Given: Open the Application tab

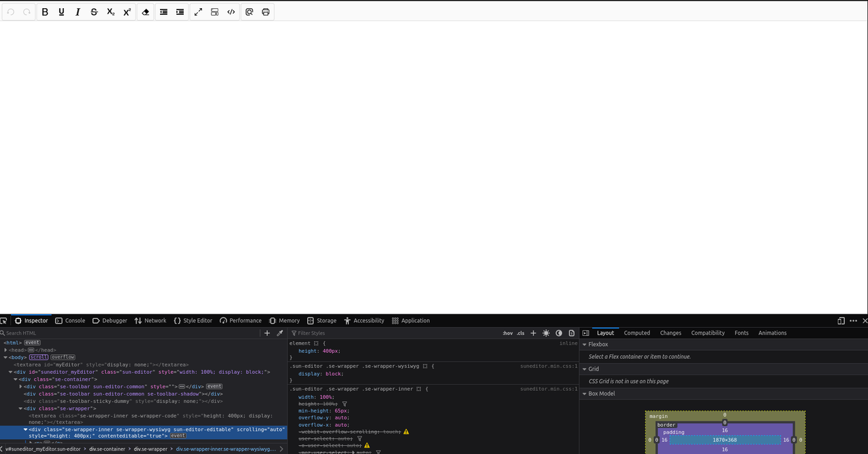Looking at the screenshot, I should [x=411, y=320].
